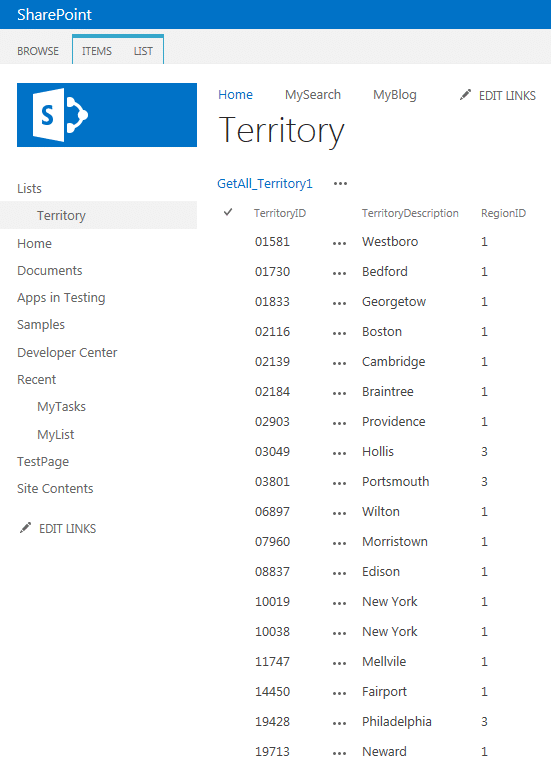Click the SharePoint site logo image

pyautogui.click(x=107, y=115)
